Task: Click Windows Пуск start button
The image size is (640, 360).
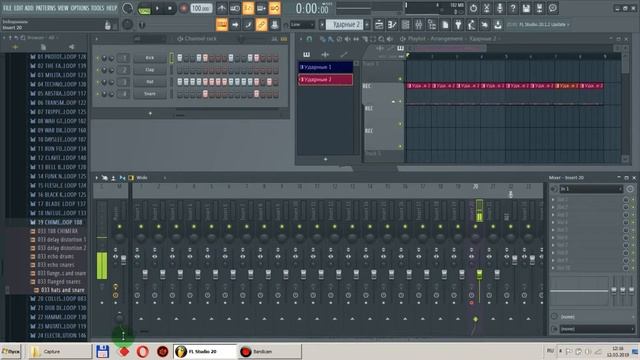Action: pos(11,351)
